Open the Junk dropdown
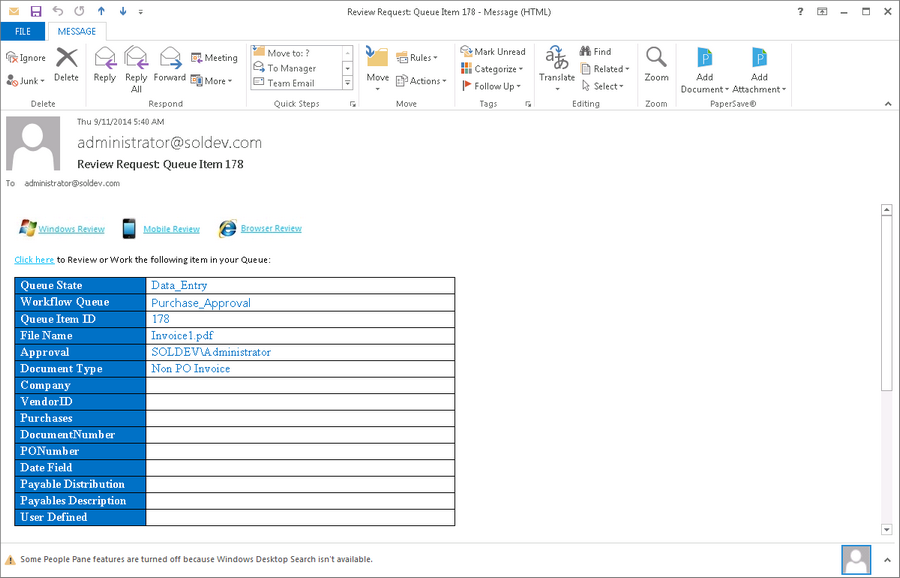The width and height of the screenshot is (900, 578). coord(25,81)
